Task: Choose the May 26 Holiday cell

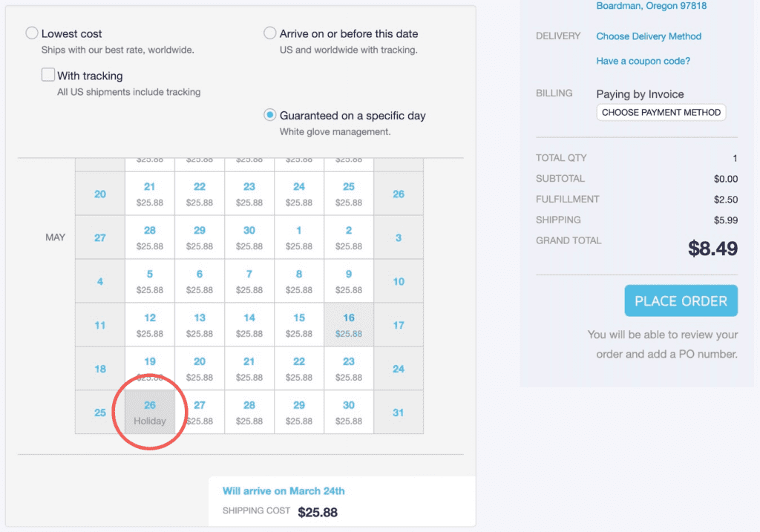Action: click(x=150, y=413)
